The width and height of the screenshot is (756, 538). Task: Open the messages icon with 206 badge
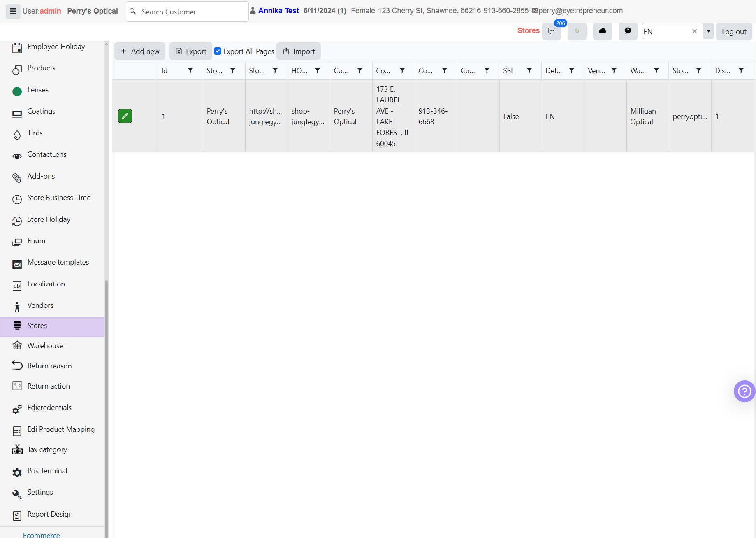(552, 31)
